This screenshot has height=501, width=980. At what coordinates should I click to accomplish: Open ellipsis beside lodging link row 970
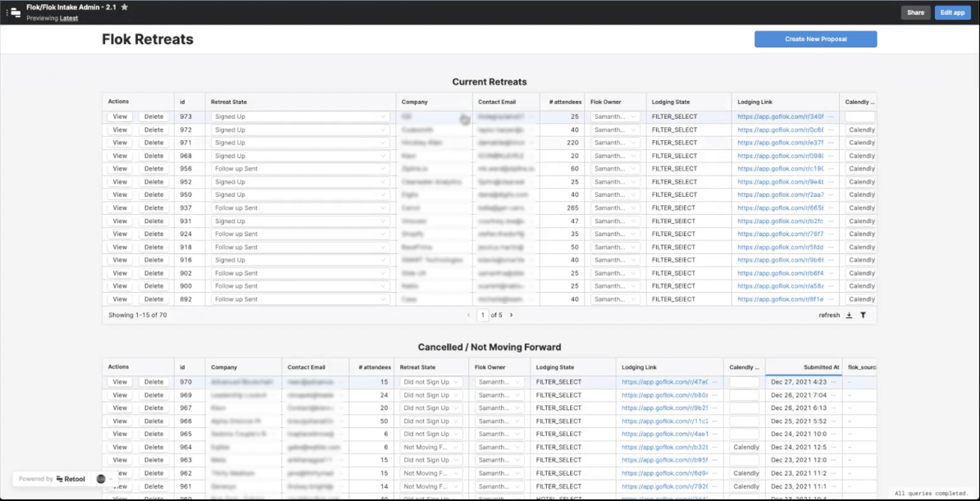point(715,381)
